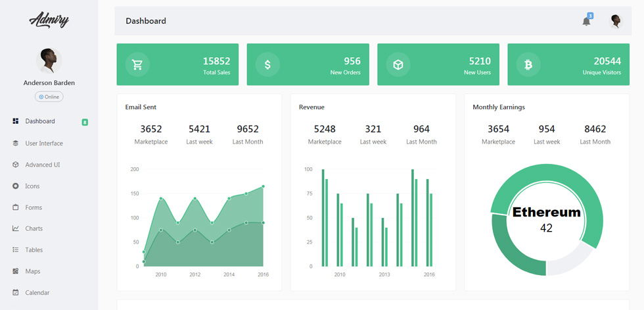
Task: Click the dollar sign icon on New Orders
Action: [267, 65]
